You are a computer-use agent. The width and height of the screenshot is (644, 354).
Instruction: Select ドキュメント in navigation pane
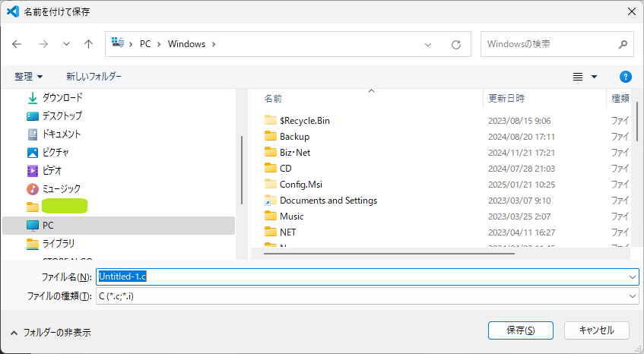pos(62,134)
